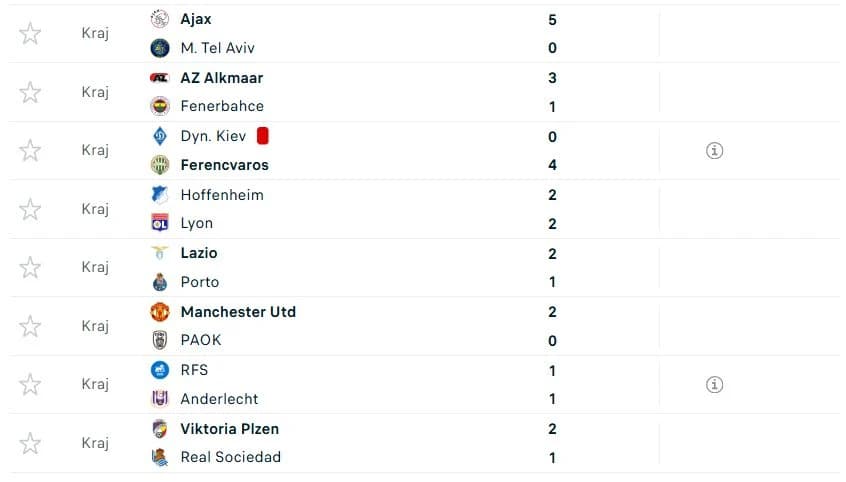Click the RFS blue round logo
Image resolution: width=846 pixels, height=482 pixels.
coord(160,370)
